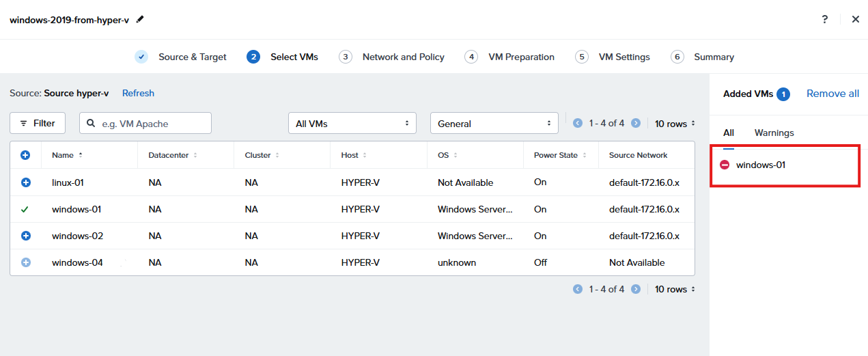Remove windows-01 with the red minus icon
This screenshot has width=868, height=356.
pyautogui.click(x=725, y=165)
